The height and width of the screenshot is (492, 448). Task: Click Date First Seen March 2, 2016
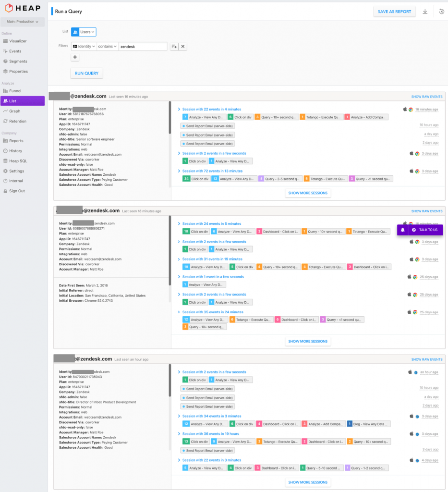click(x=84, y=285)
